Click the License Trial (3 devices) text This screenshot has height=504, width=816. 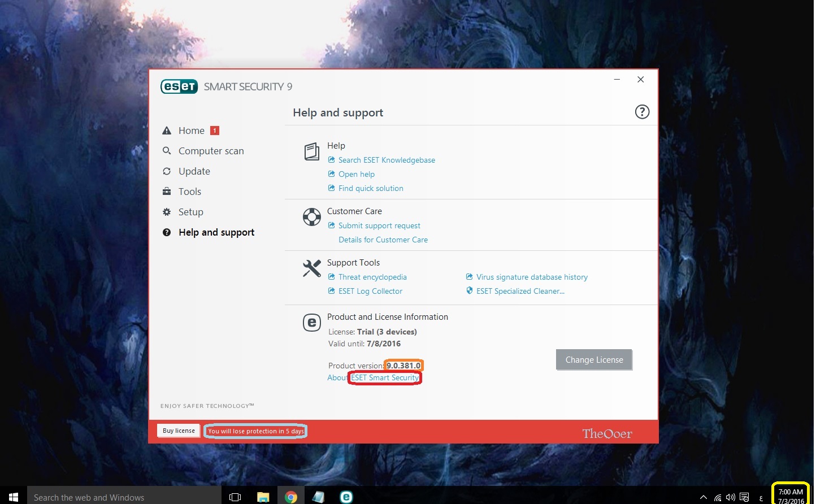coord(372,332)
